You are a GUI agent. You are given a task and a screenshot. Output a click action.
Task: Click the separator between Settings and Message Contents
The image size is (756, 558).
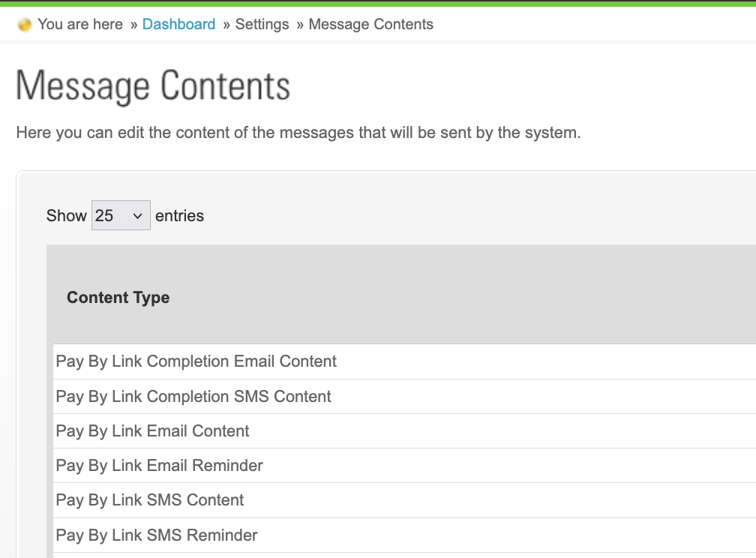tap(299, 25)
